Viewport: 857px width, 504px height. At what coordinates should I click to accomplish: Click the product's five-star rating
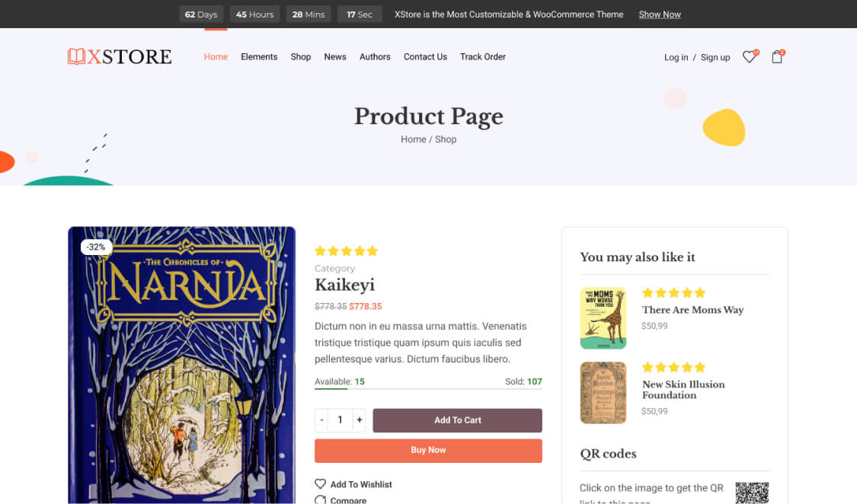click(x=346, y=251)
